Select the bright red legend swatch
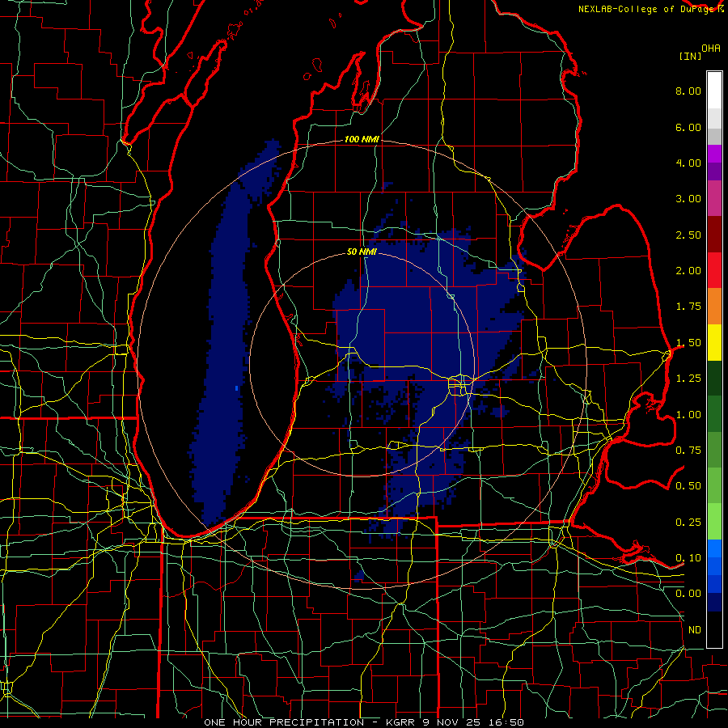Screen dimensions: 728x728 [x=714, y=270]
